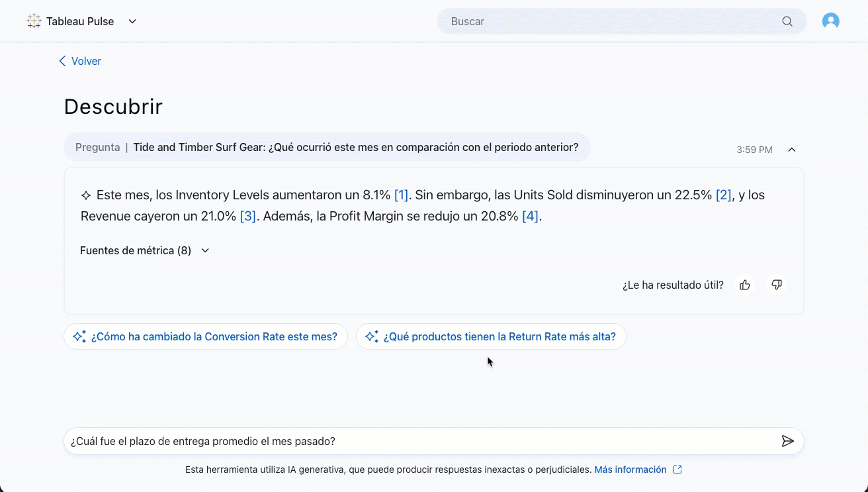Click the Tableau Pulse logo icon
Viewport: 868px width, 492px height.
[34, 21]
